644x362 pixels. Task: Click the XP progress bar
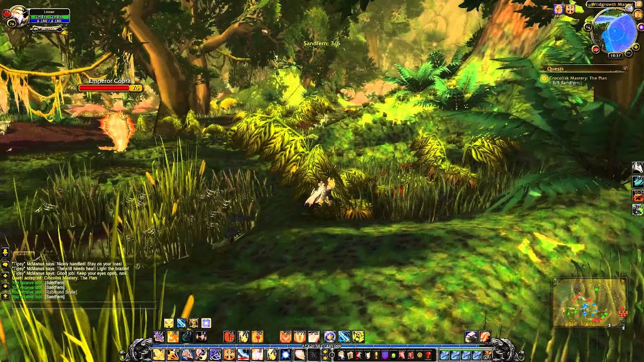point(322,346)
